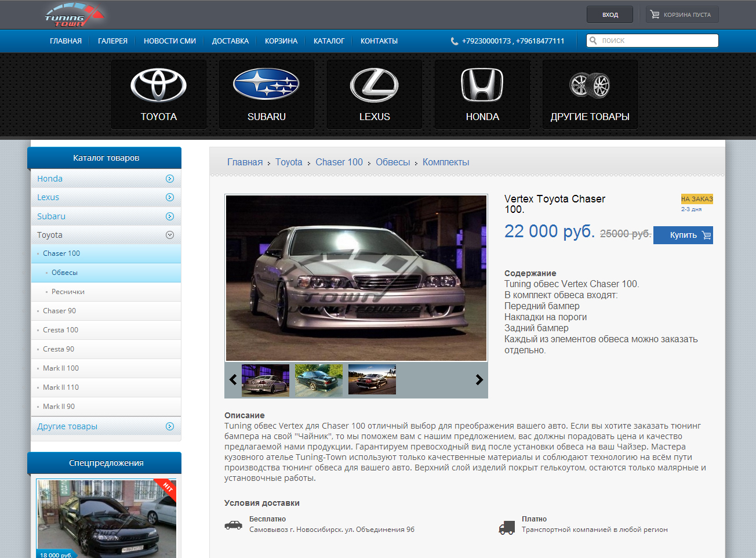Go to Обвесы breadcrumb link
The width and height of the screenshot is (756, 558).
tap(392, 162)
